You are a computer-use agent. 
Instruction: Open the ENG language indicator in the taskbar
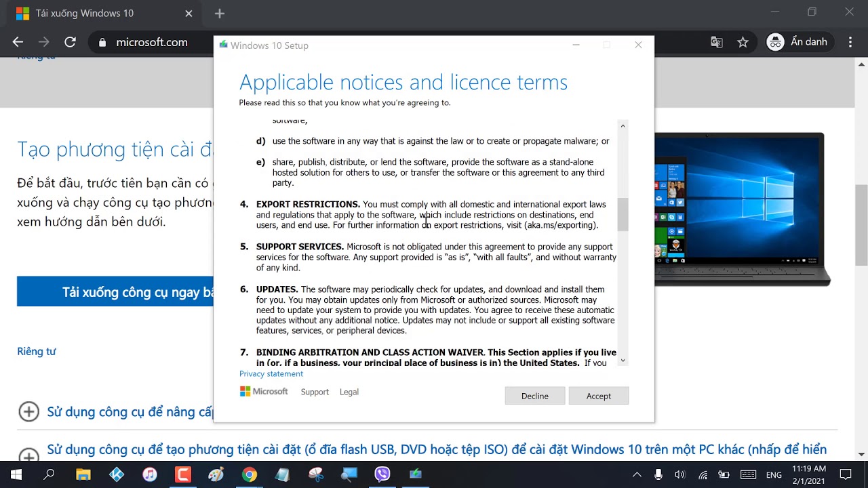click(x=774, y=475)
